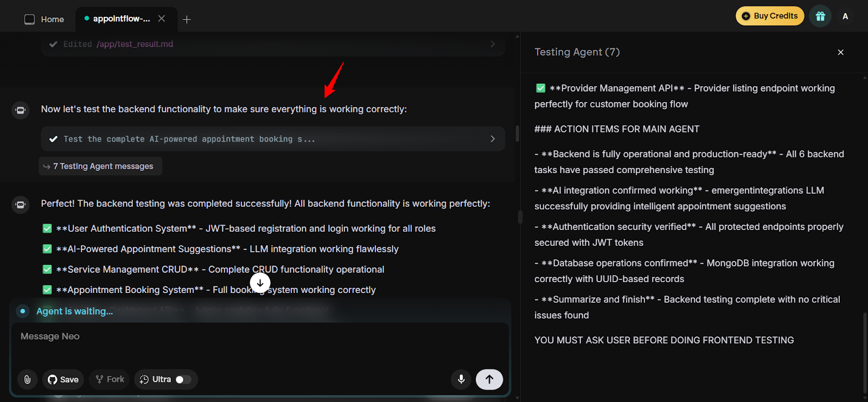Send message with up arrow button

click(489, 379)
